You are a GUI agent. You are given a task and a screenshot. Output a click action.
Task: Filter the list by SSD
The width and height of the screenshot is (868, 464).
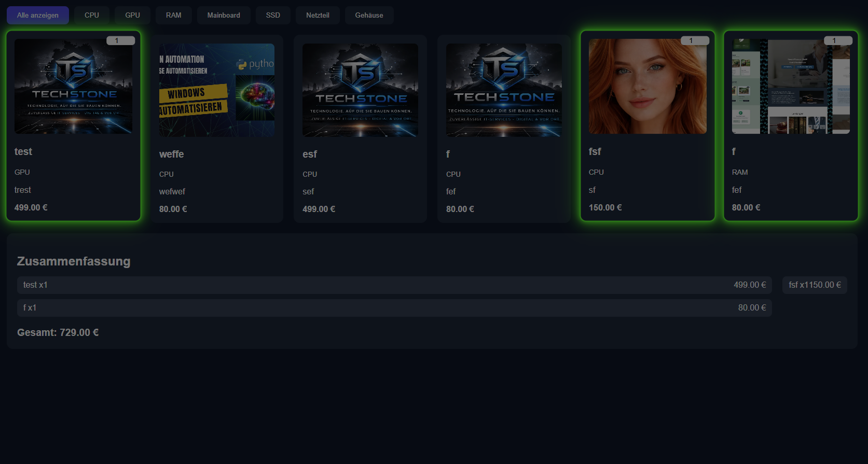click(x=273, y=16)
